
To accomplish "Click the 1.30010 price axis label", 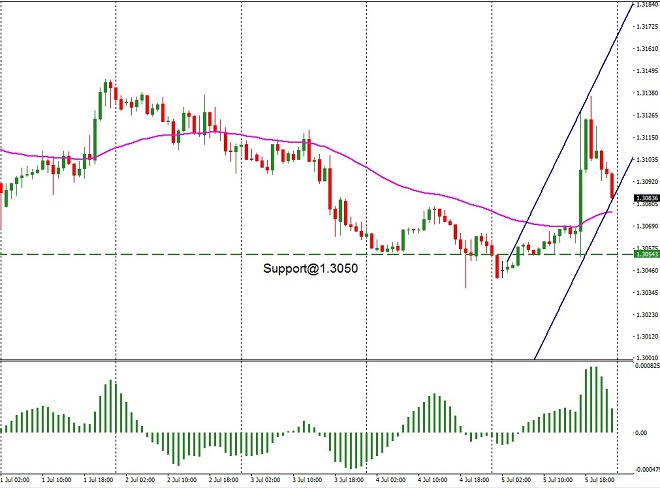I will [647, 358].
